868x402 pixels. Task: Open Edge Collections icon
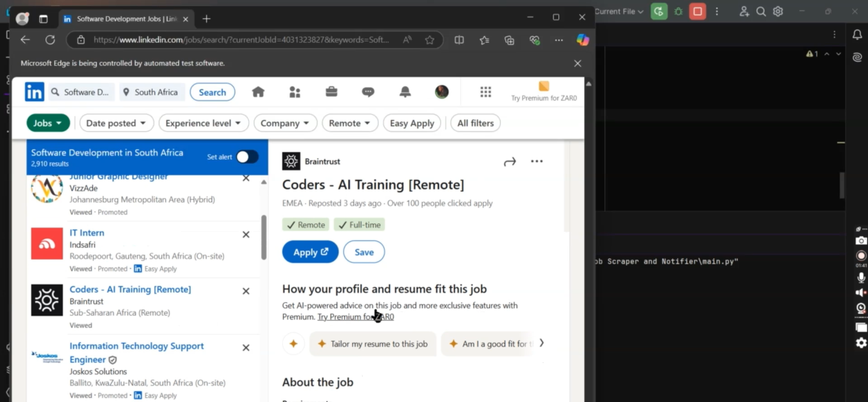point(509,40)
